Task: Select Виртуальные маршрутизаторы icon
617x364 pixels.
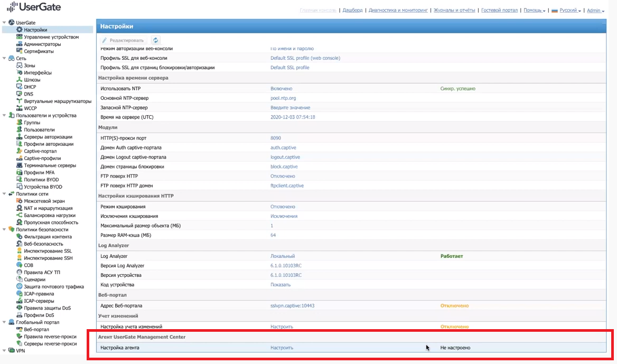Action: click(x=19, y=101)
